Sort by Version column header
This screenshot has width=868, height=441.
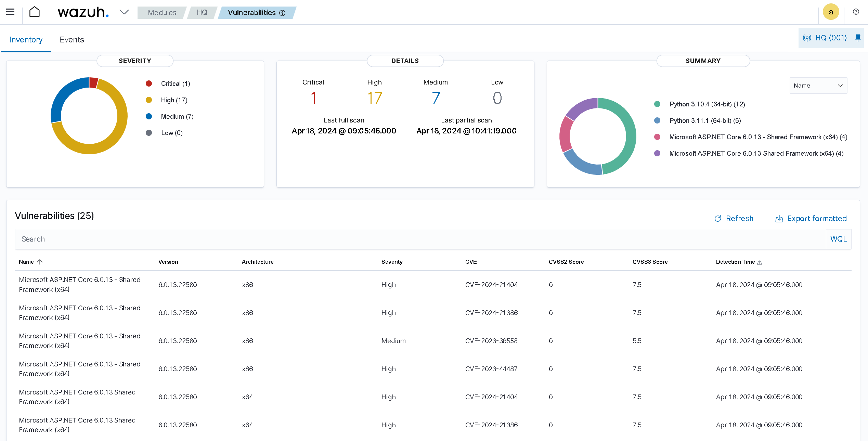tap(168, 262)
